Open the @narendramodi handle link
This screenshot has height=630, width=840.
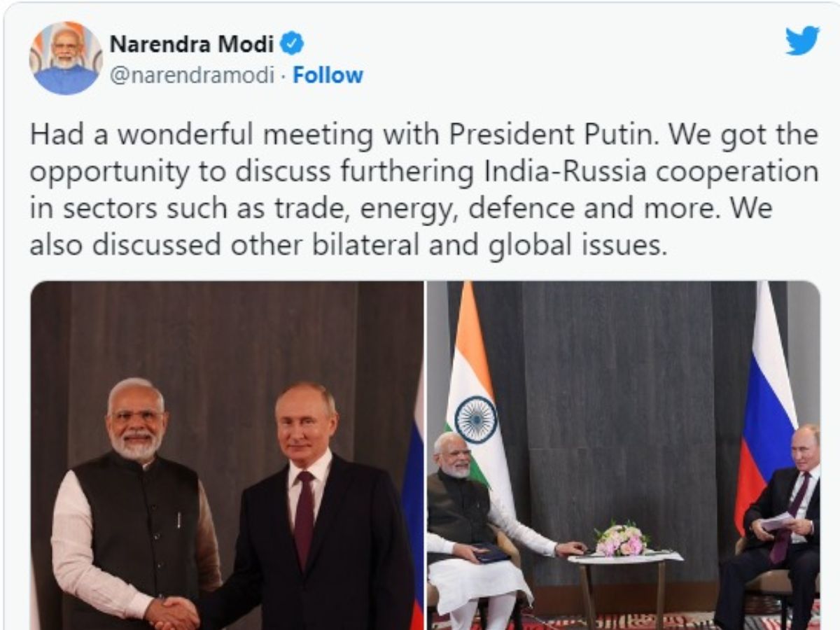[192, 75]
